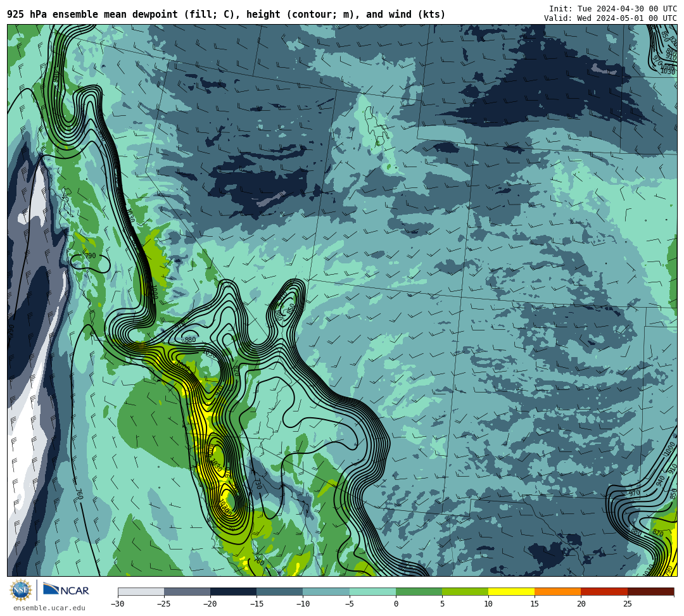
Task: Click the colorbar tick label '−10'
Action: coord(303,604)
